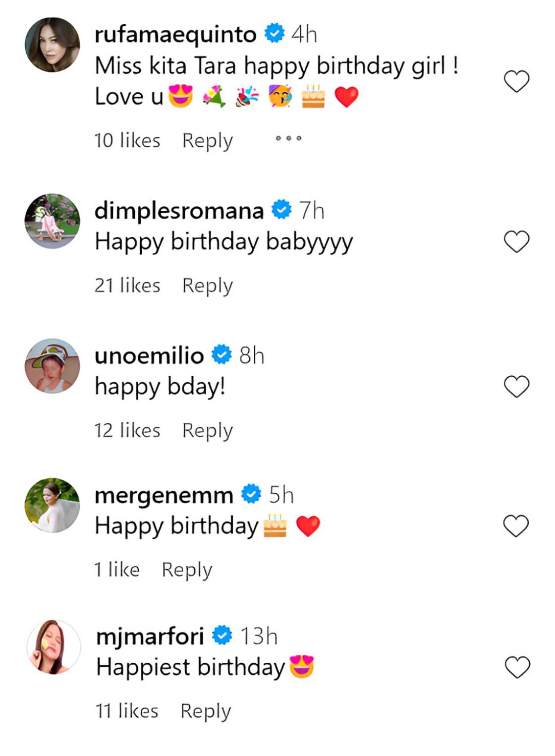Open the mjmarfori username link
Viewport: 555px width, 756px height.
150,637
